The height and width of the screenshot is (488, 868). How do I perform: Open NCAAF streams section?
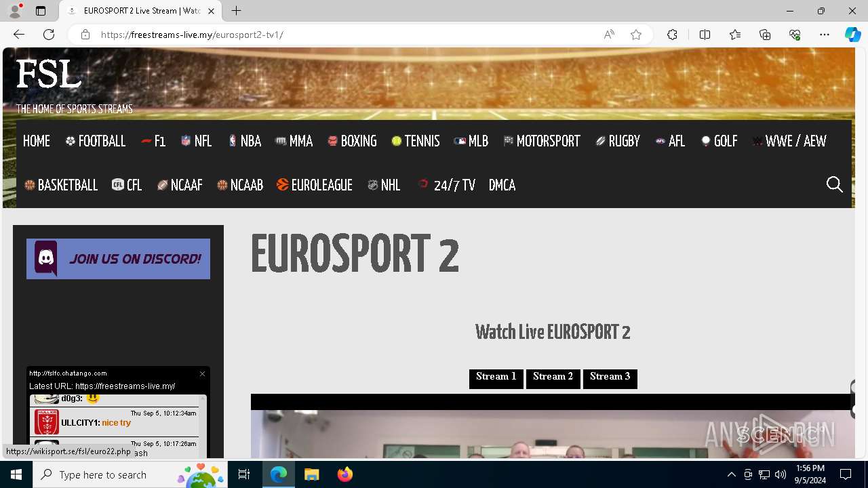tap(180, 185)
